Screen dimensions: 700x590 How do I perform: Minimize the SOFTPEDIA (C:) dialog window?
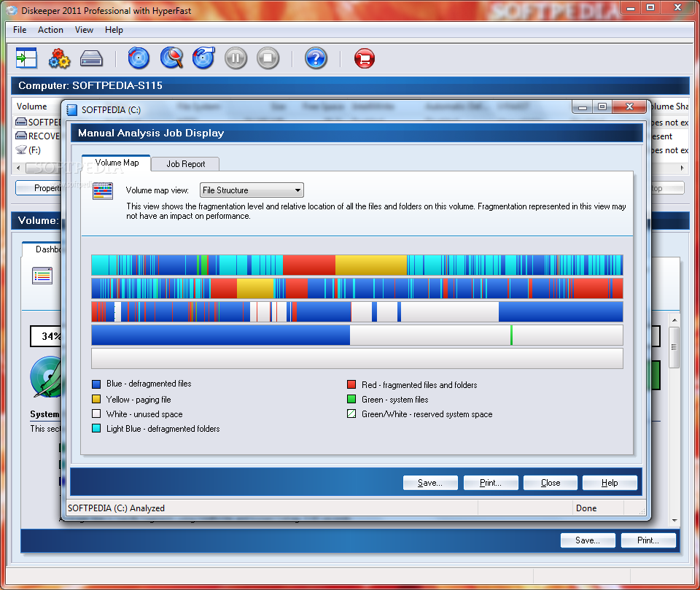pos(582,106)
